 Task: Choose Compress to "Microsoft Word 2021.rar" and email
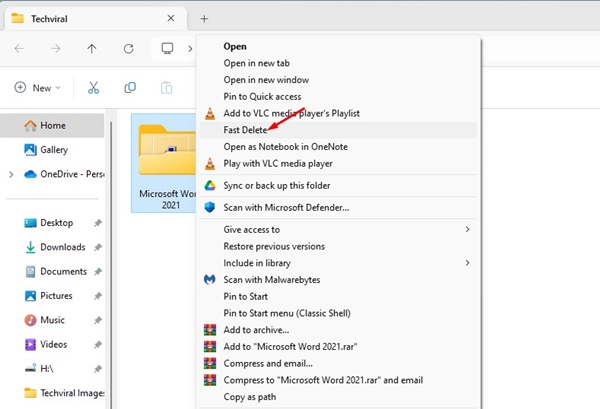338,380
